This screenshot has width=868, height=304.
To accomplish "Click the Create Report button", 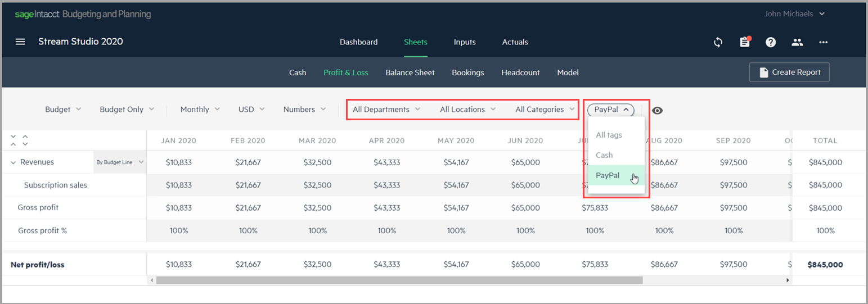I will tap(789, 72).
